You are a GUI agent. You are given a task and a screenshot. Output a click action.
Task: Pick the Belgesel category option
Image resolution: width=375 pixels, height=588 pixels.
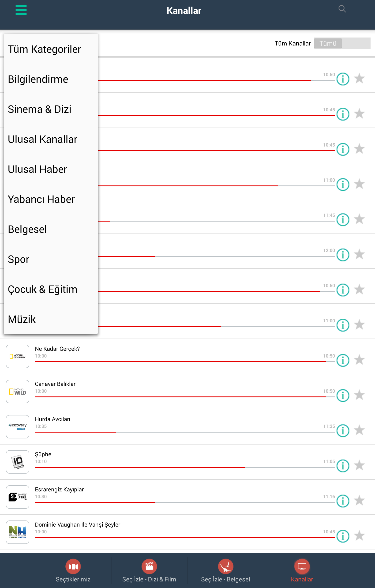pos(27,229)
